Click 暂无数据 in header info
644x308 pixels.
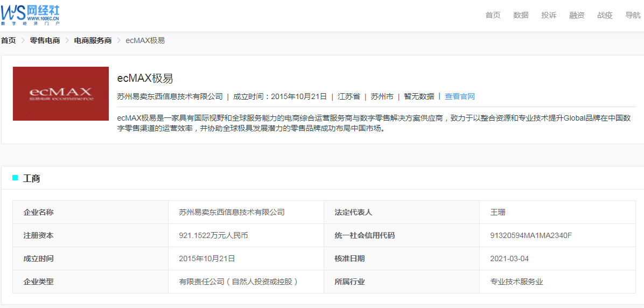click(x=419, y=97)
